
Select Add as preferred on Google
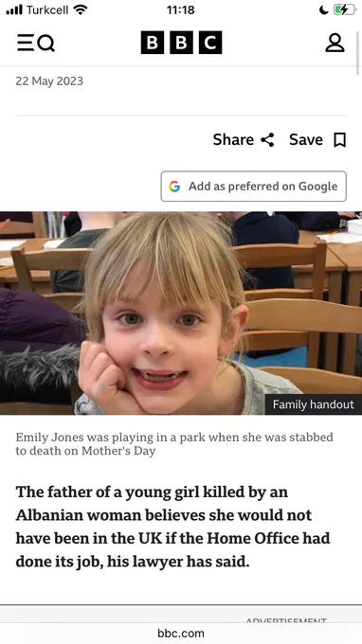[x=254, y=186]
